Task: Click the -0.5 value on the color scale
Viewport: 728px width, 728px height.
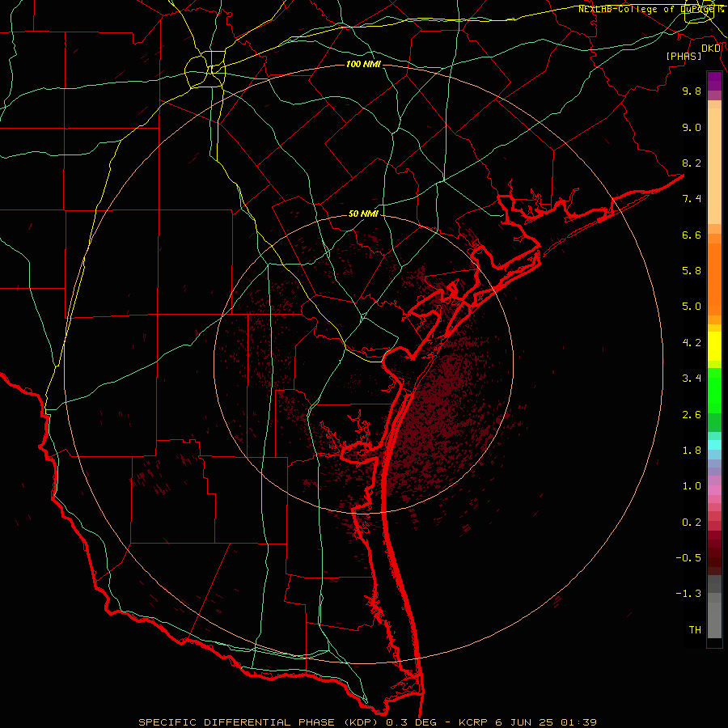Action: [688, 558]
